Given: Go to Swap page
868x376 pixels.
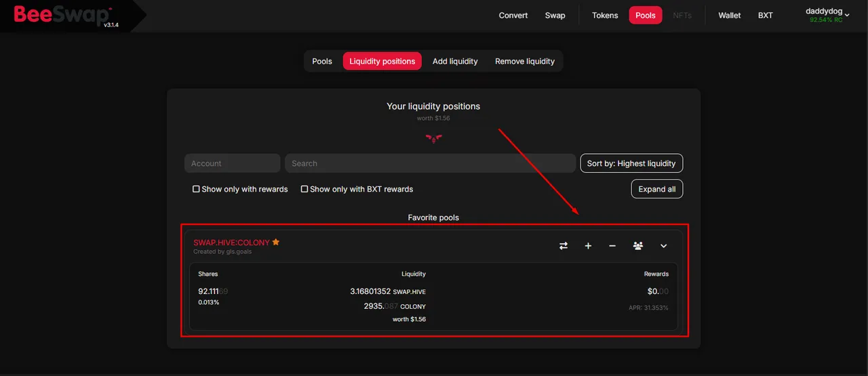Looking at the screenshot, I should 555,15.
